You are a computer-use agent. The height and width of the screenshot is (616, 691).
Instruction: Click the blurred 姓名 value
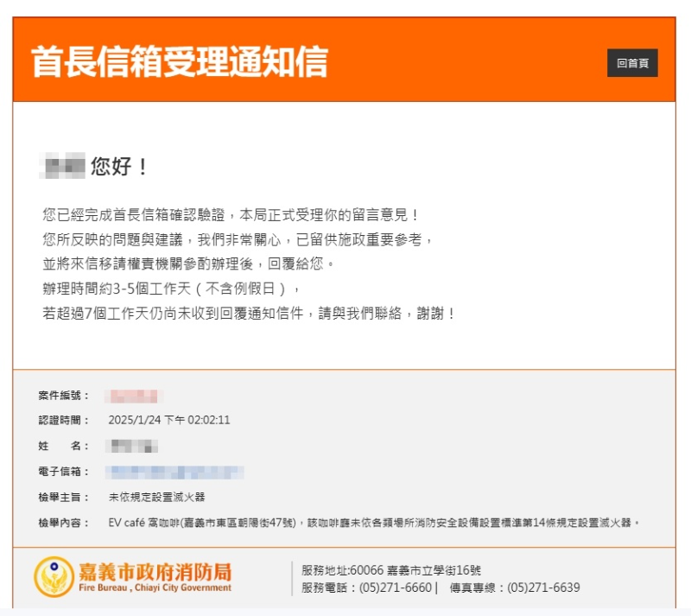pos(131,446)
